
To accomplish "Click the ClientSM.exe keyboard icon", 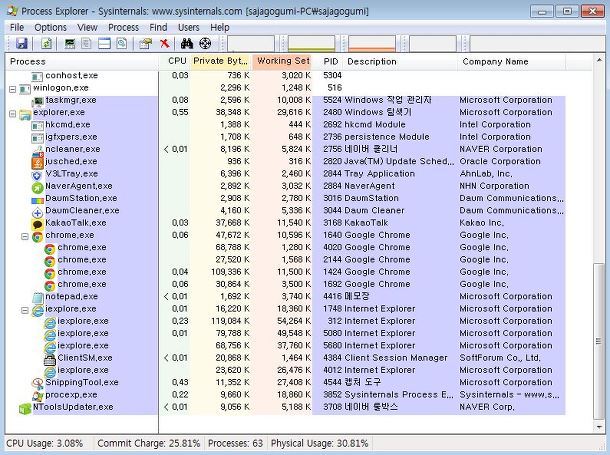I will [49, 359].
